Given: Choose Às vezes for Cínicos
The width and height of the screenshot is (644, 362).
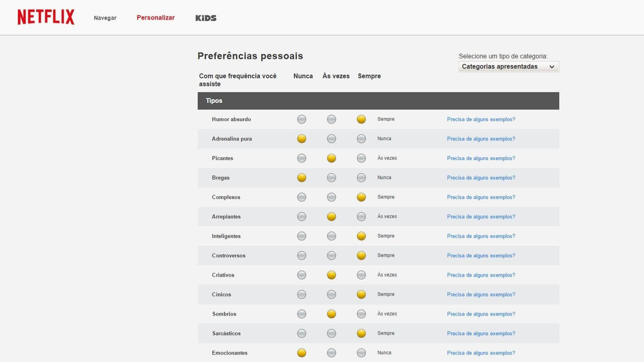Looking at the screenshot, I should [x=331, y=295].
